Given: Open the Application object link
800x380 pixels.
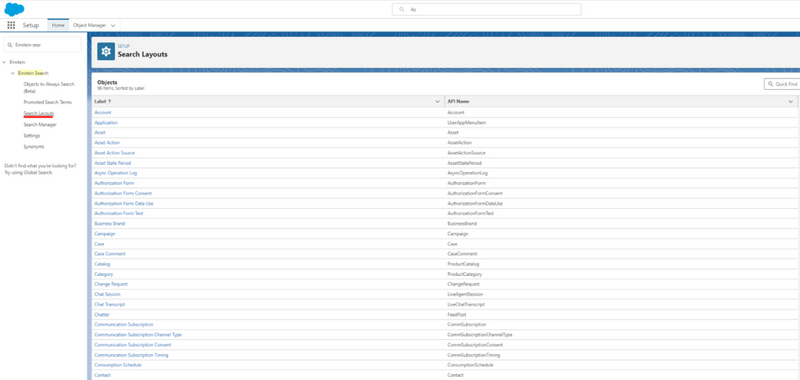Looking at the screenshot, I should tap(106, 122).
